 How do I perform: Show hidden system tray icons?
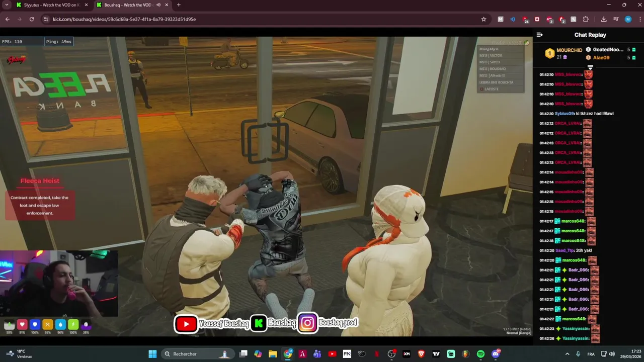tap(568, 354)
